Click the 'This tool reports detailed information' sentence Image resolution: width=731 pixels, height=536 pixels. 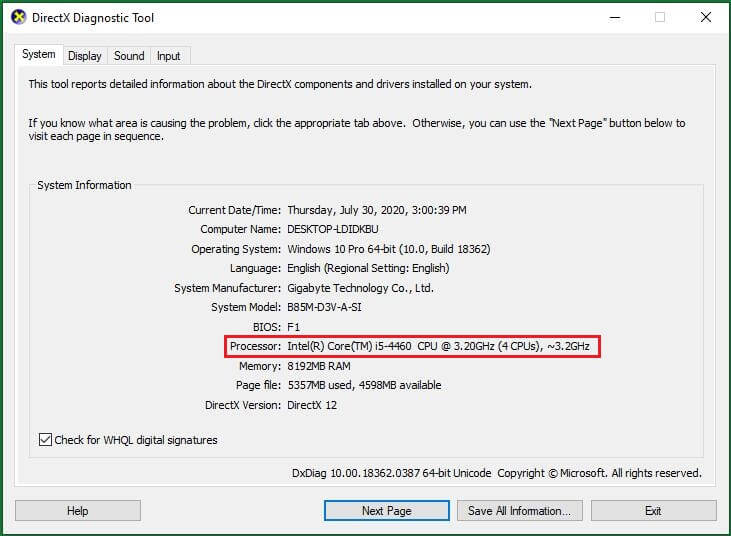280,84
